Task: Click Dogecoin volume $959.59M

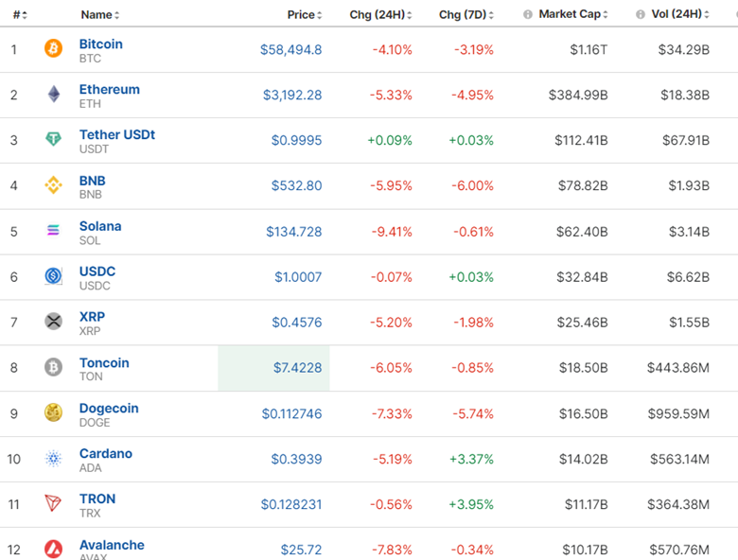Action: point(678,413)
